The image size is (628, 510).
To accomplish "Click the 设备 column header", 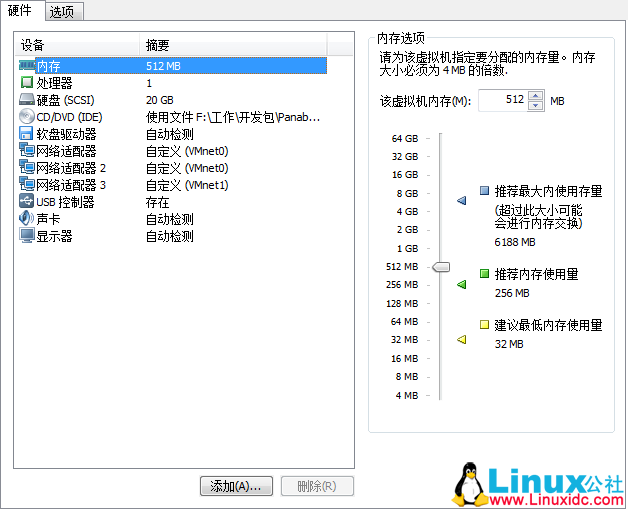I will coord(75,45).
